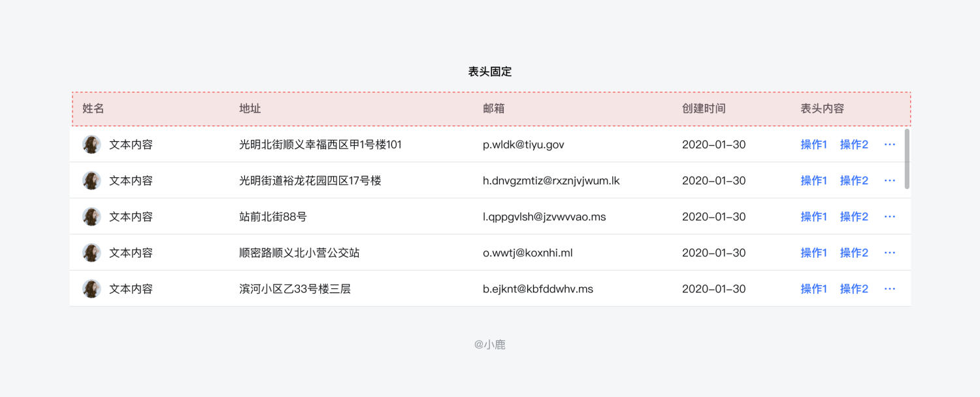Screen dimensions: 980x397
Task: Click 操作2 in 站前北街88号 row
Action: point(854,216)
